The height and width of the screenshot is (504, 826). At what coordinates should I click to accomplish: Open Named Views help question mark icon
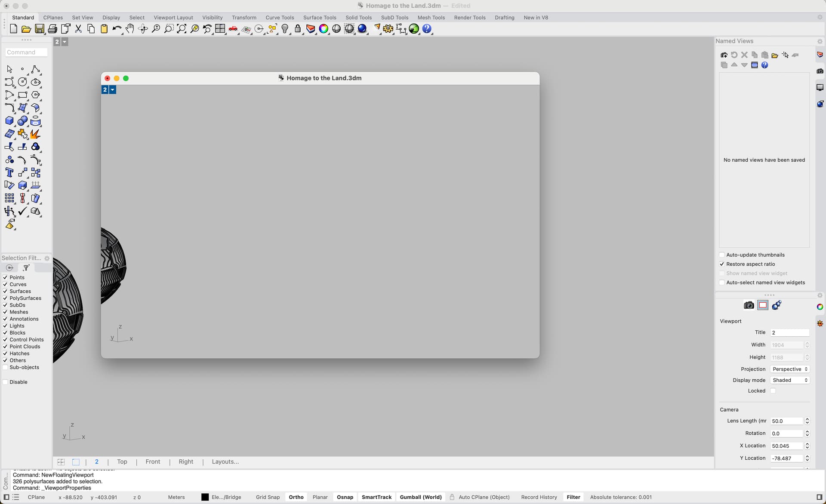764,65
